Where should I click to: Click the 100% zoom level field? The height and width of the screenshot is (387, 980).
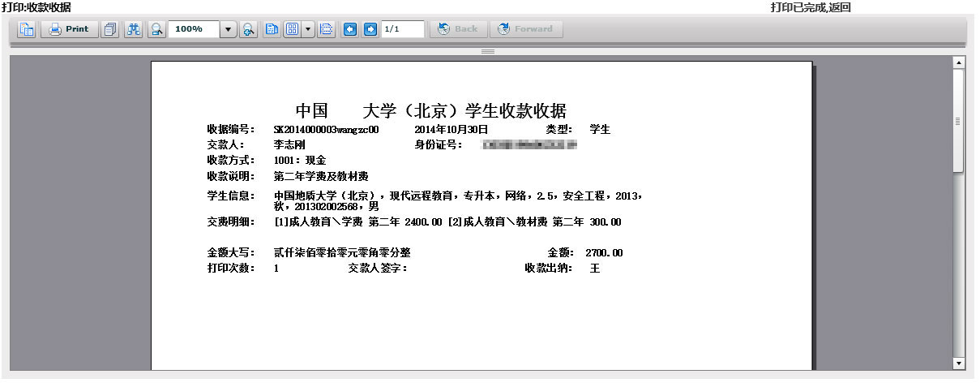tap(194, 29)
